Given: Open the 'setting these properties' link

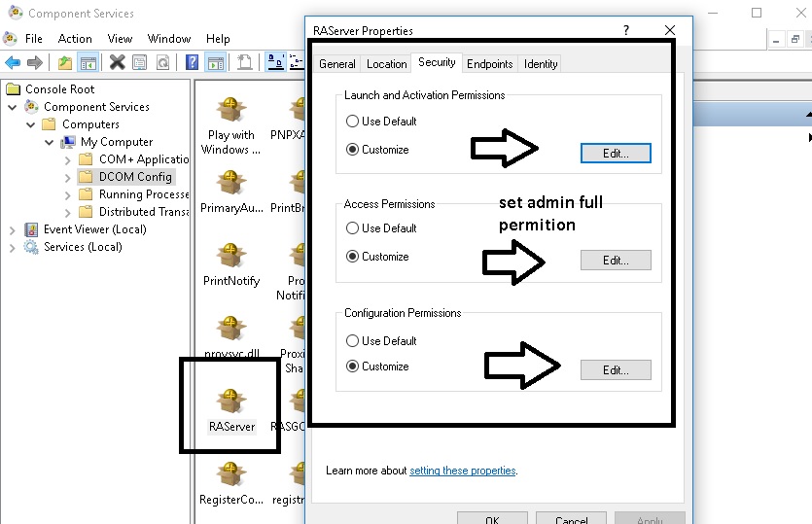Looking at the screenshot, I should (x=463, y=471).
